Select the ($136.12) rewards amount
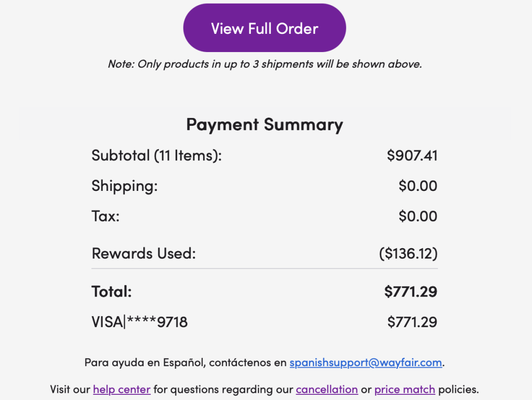This screenshot has height=400, width=532. click(408, 253)
